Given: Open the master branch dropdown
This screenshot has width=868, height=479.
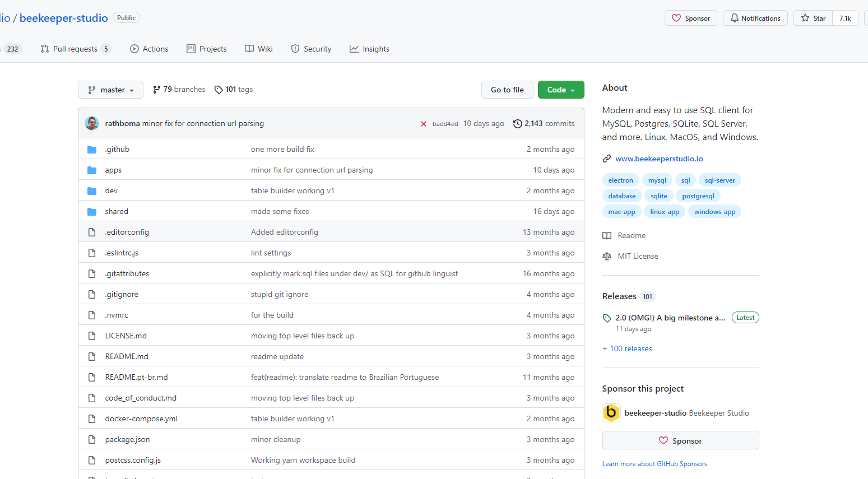Looking at the screenshot, I should point(110,90).
